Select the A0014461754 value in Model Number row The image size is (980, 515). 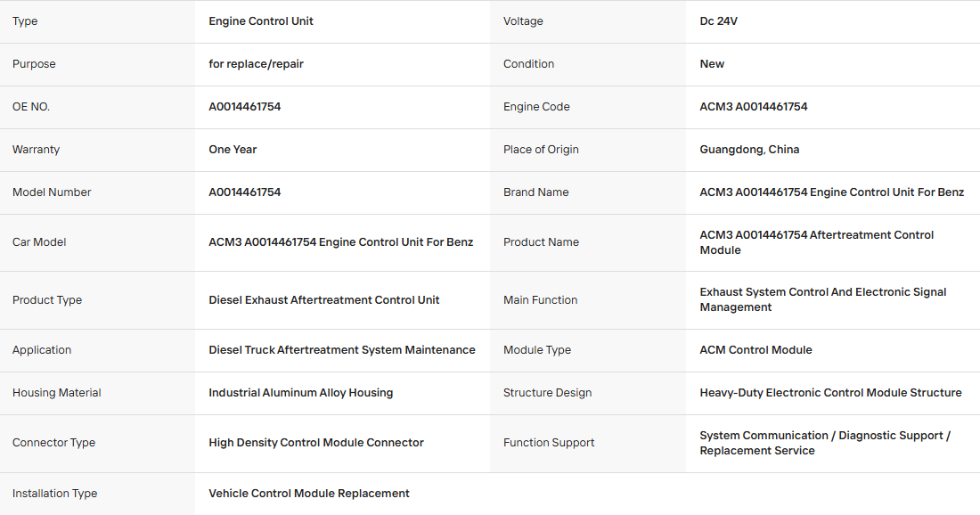[244, 192]
